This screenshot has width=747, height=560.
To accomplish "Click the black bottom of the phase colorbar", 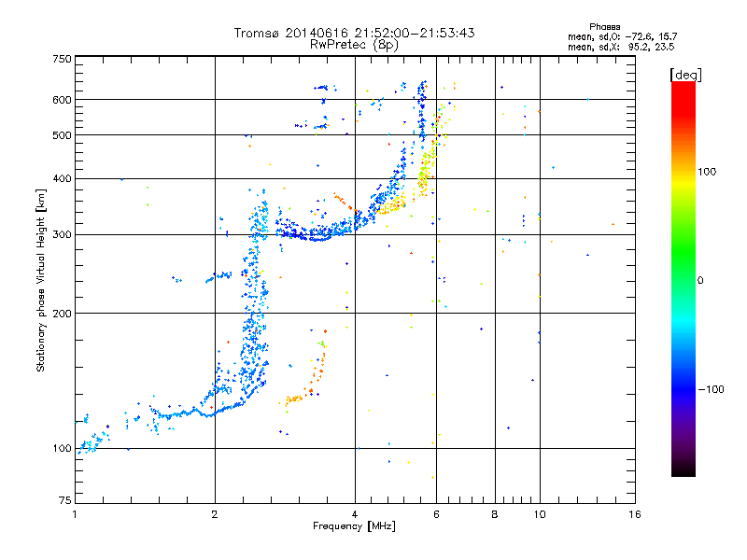I will point(684,469).
